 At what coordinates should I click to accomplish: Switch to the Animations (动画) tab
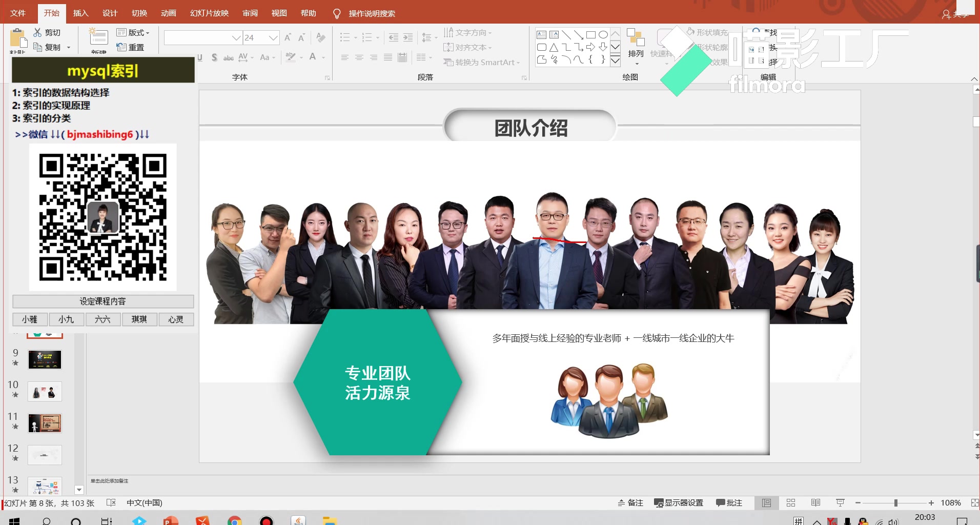pyautogui.click(x=168, y=13)
